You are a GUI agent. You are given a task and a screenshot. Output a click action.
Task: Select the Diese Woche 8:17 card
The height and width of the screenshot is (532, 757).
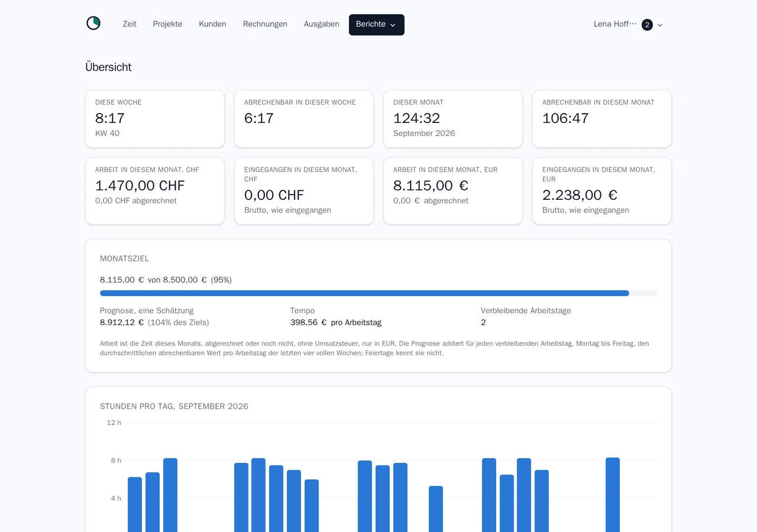(x=155, y=119)
